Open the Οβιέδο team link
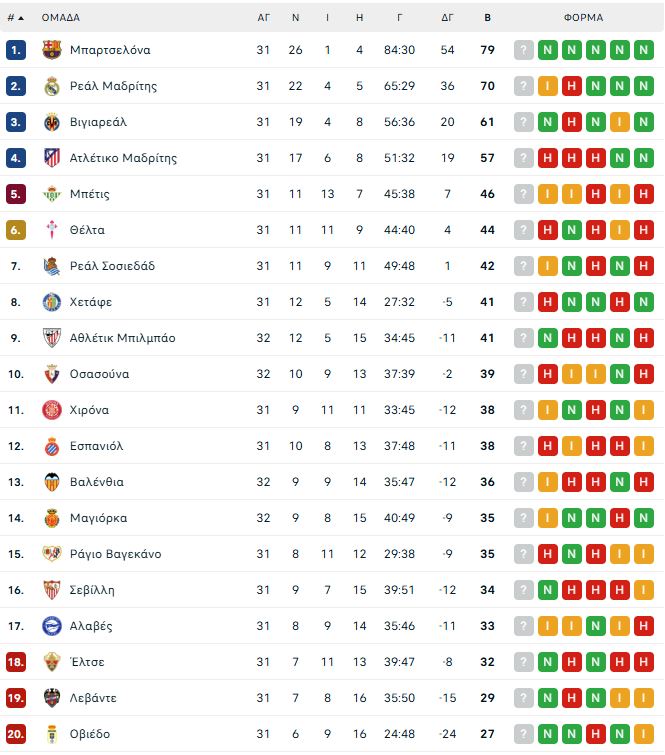Viewport: 665px width, 755px height. pos(90,734)
